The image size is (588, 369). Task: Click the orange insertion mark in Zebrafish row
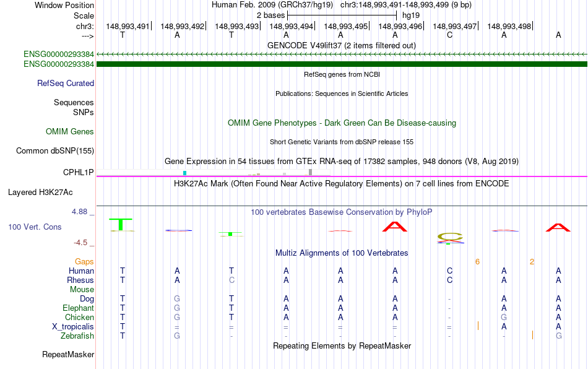[532, 335]
